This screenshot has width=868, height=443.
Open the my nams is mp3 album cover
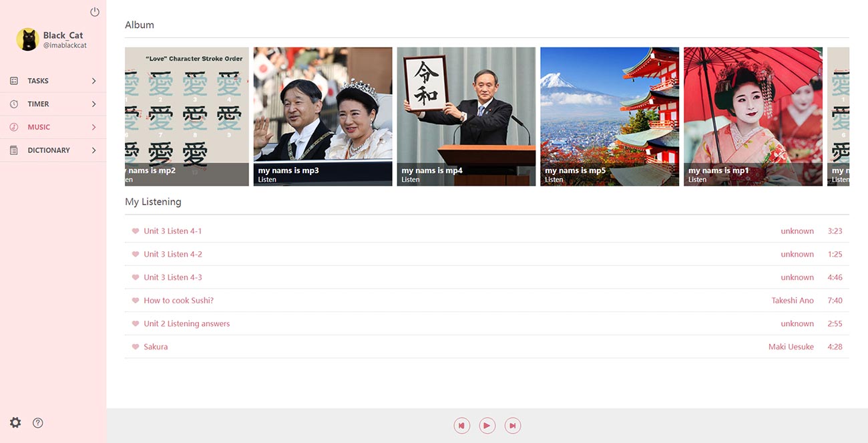click(x=322, y=116)
